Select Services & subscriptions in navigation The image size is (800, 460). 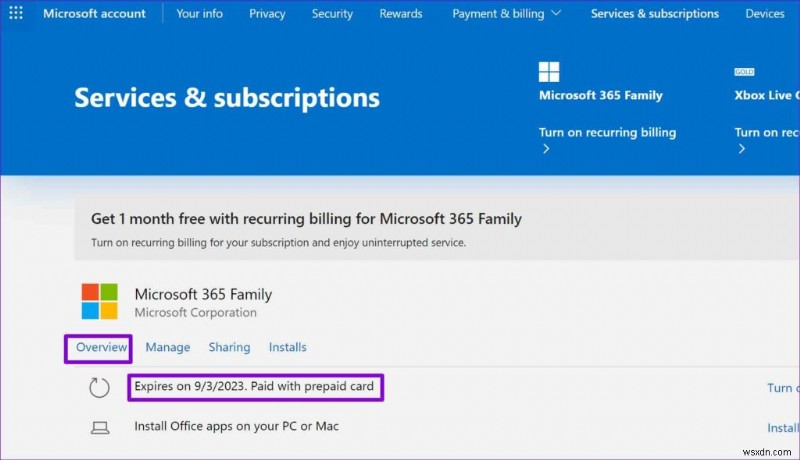pyautogui.click(x=655, y=14)
